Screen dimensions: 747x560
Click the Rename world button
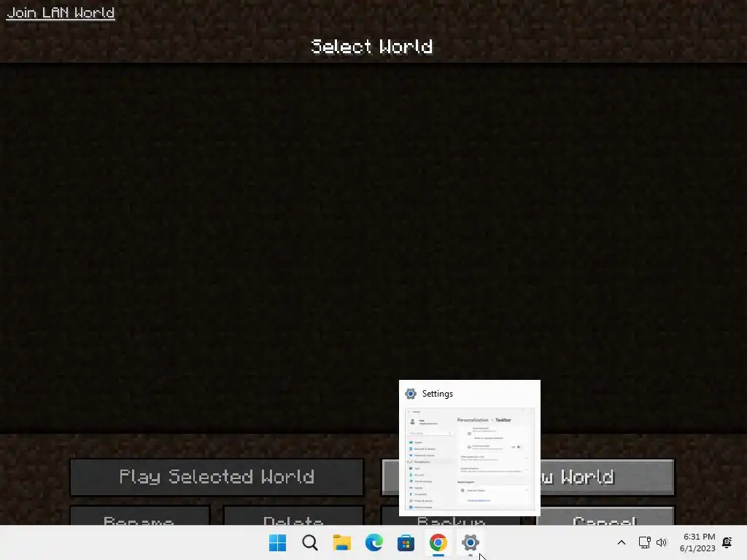click(139, 516)
